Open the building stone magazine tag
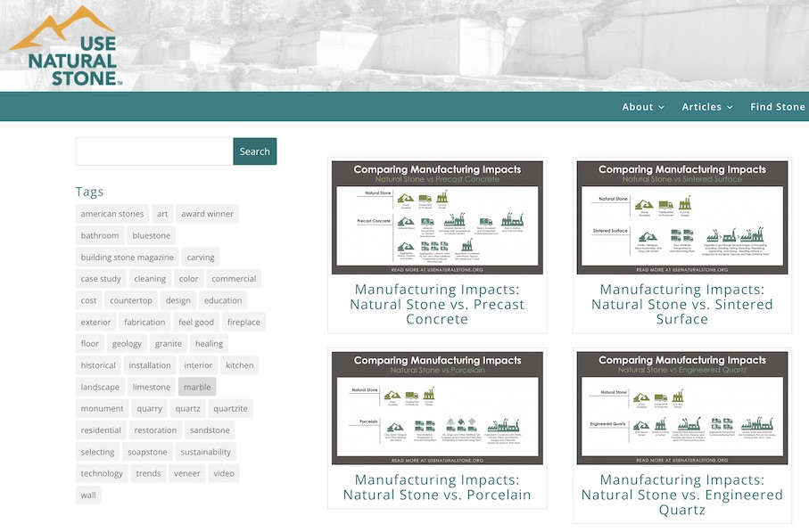The height and width of the screenshot is (532, 809). [x=127, y=258]
